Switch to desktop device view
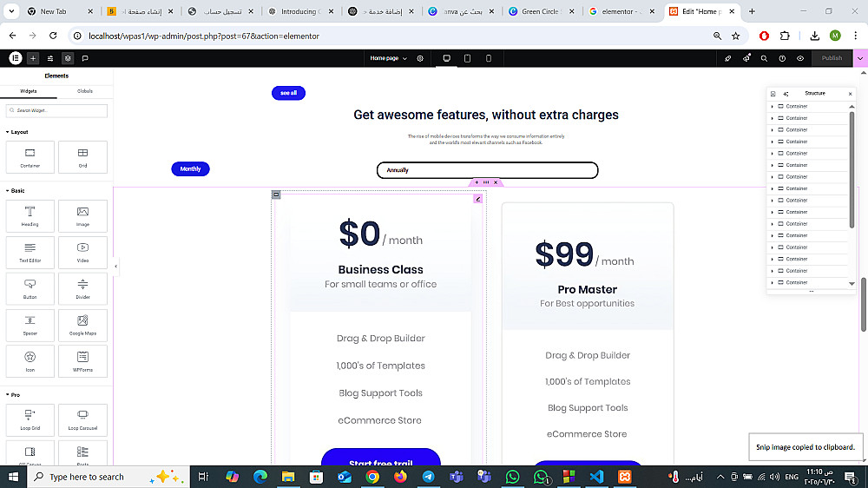The width and height of the screenshot is (868, 488). pyautogui.click(x=447, y=58)
